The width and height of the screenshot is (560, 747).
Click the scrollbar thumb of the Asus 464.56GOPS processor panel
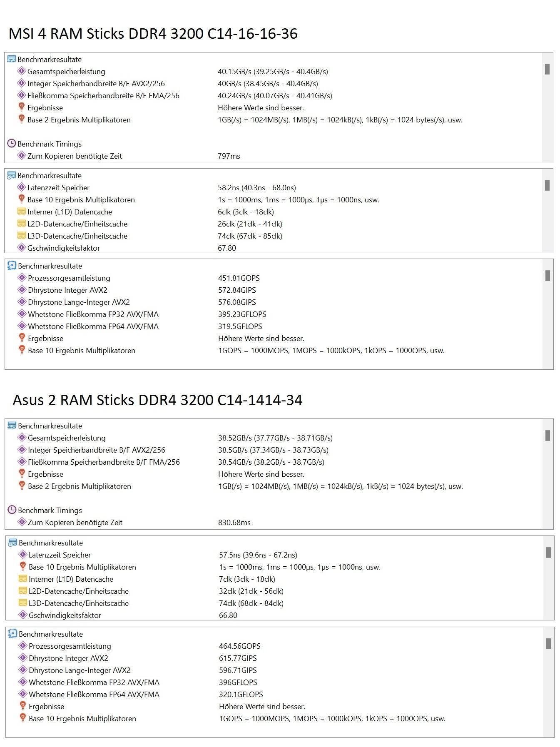click(548, 644)
